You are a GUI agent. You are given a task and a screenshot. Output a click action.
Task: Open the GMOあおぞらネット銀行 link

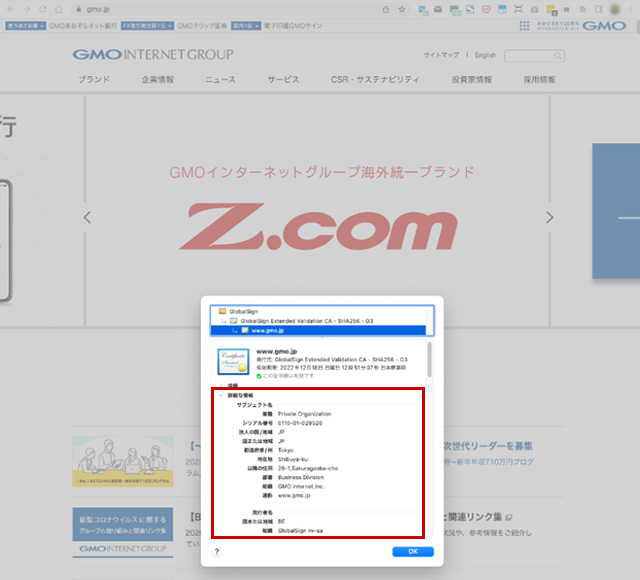(x=82, y=26)
